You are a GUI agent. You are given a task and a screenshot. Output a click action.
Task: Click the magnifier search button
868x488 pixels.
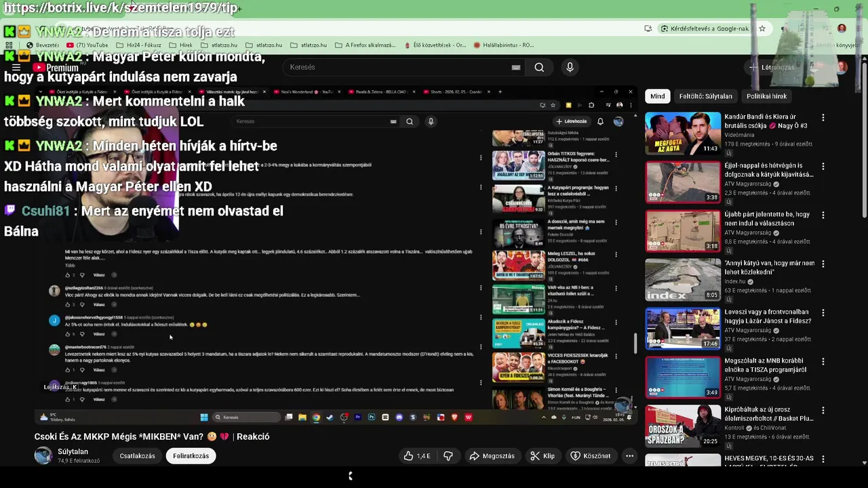click(x=539, y=67)
